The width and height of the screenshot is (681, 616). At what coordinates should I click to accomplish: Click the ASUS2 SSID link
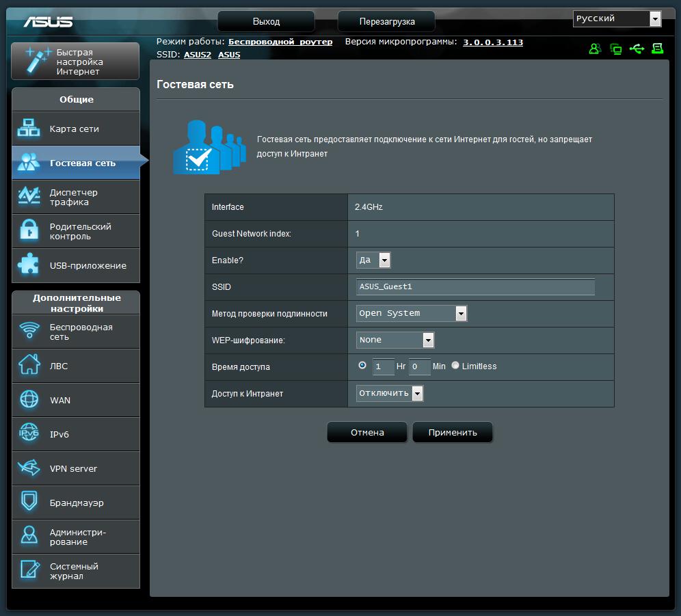[198, 55]
